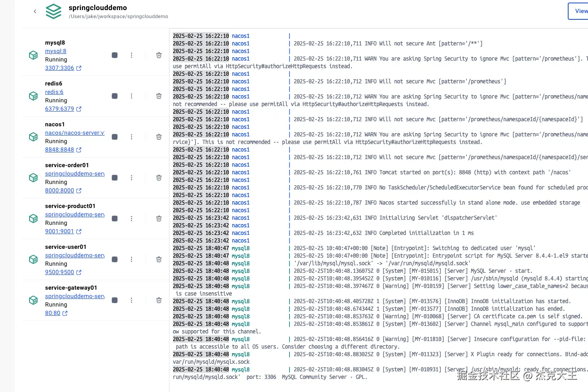Stop the mysql8 container with the square icon
This screenshot has height=392, width=588.
pos(114,55)
